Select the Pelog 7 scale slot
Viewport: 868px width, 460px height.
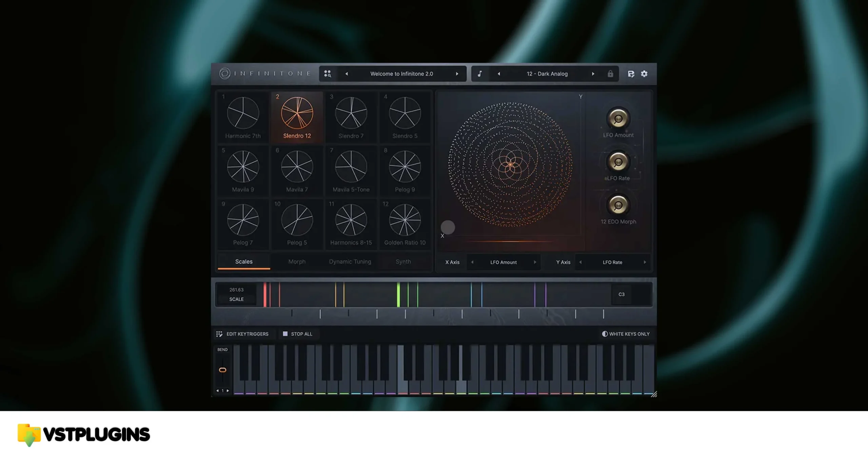click(x=243, y=224)
